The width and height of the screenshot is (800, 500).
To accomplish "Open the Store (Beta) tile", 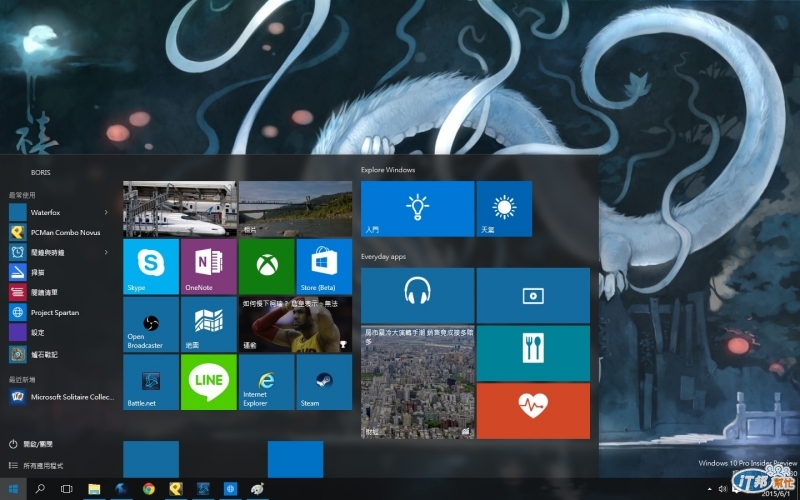I will pyautogui.click(x=324, y=266).
